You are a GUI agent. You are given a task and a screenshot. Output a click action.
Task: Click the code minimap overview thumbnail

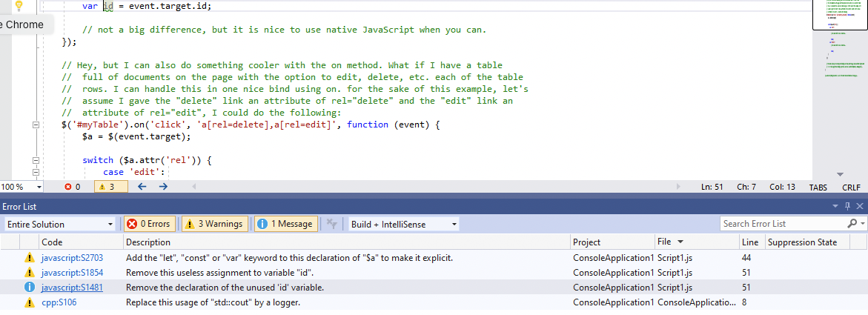click(840, 15)
